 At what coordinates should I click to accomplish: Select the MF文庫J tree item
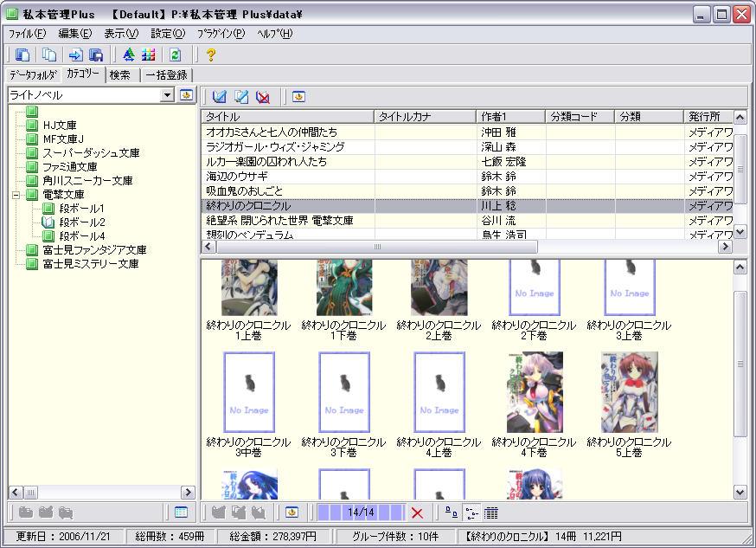click(63, 139)
